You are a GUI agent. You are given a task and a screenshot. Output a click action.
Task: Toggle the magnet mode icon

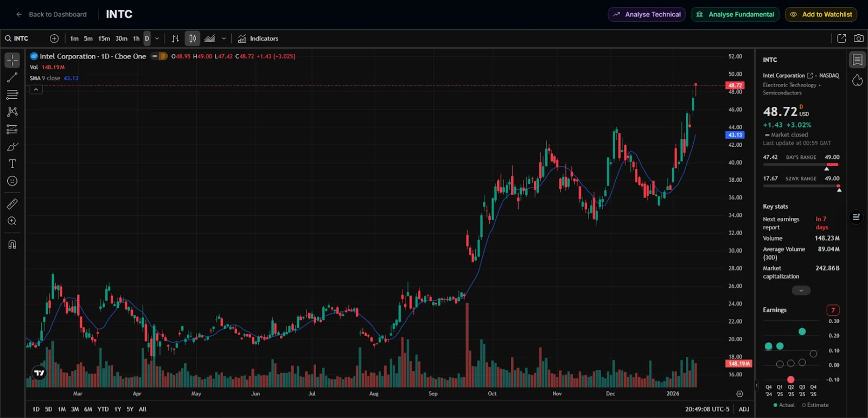tap(12, 244)
